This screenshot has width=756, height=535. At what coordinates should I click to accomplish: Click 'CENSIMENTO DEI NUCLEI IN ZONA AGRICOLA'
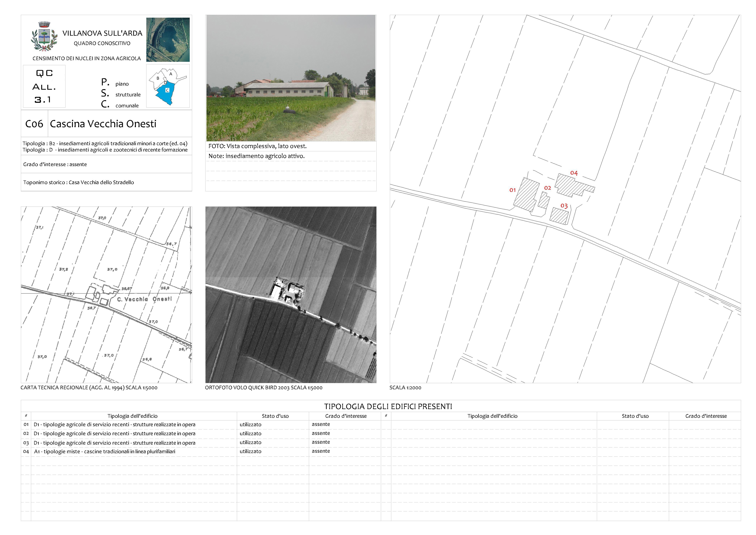[87, 58]
